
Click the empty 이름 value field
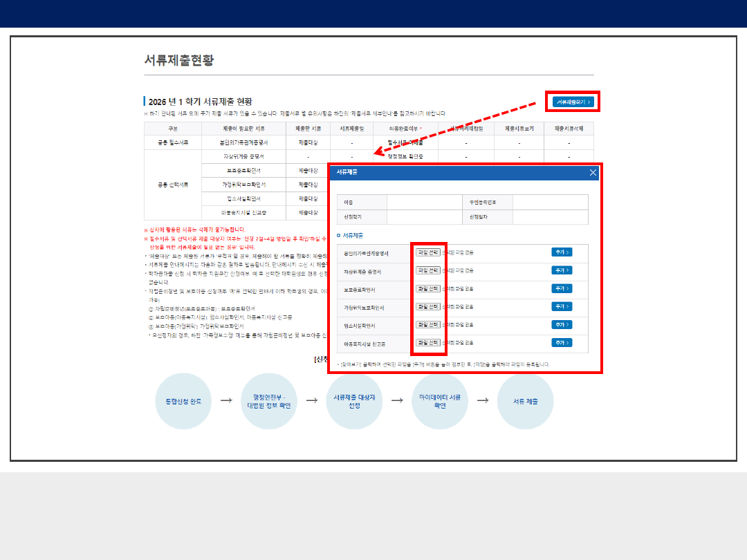[x=423, y=203]
